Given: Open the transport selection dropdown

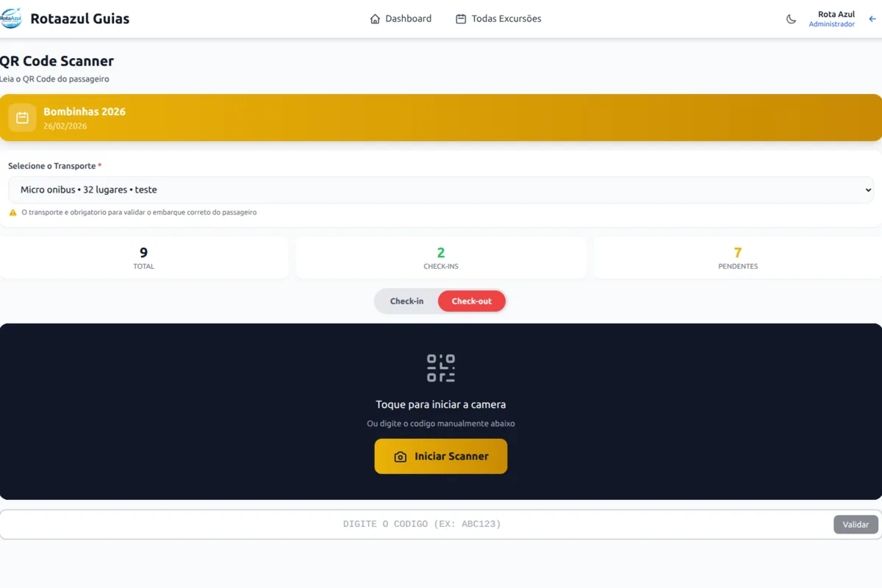Looking at the screenshot, I should point(441,190).
